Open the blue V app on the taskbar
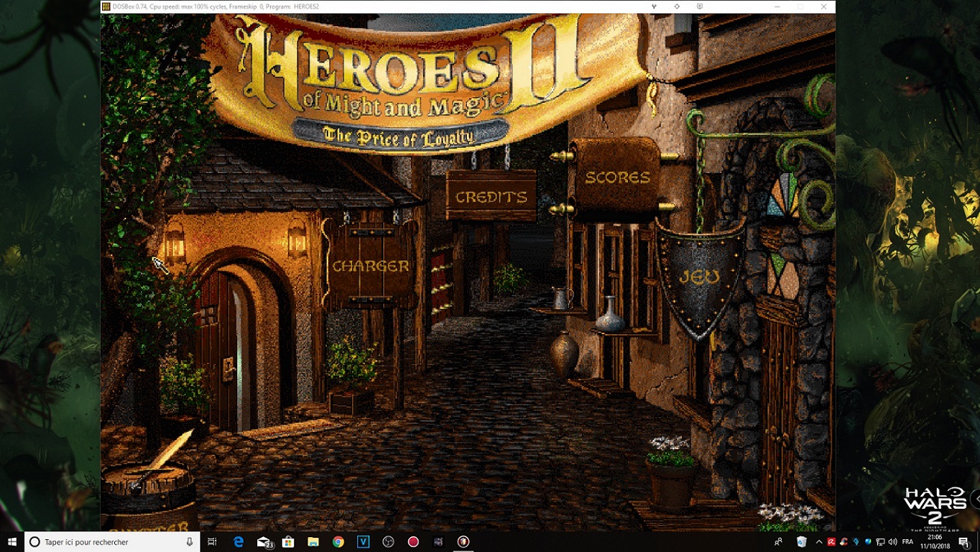 point(363,542)
